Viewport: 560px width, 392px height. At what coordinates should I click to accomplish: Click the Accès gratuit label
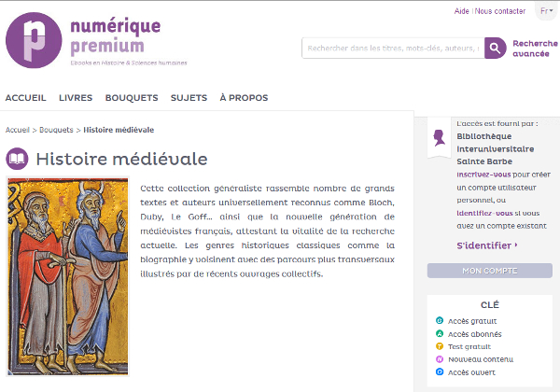click(x=472, y=321)
